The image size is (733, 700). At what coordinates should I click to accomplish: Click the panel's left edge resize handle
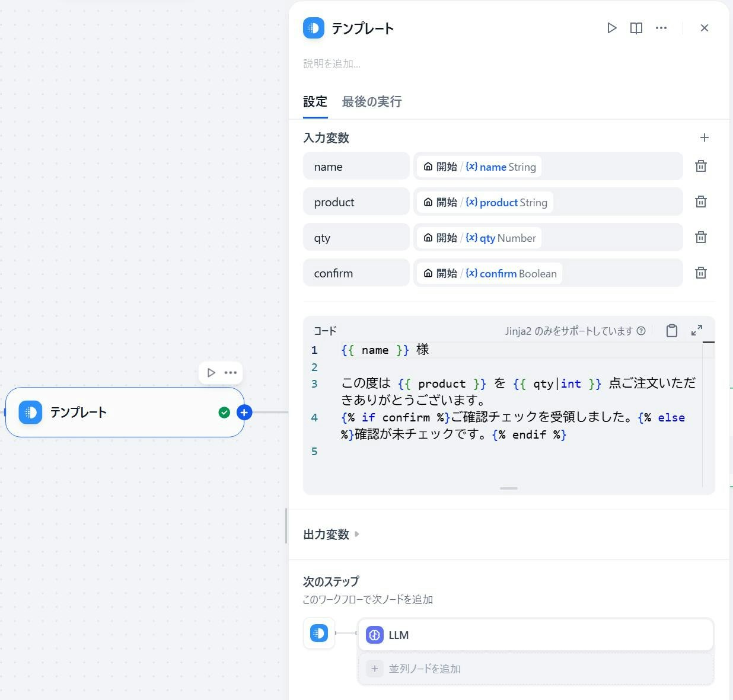[x=286, y=526]
